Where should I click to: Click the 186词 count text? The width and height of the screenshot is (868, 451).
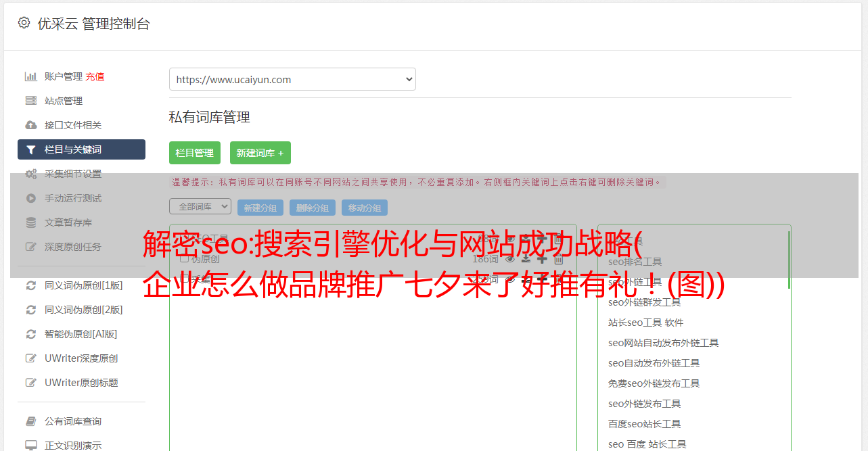tap(485, 259)
